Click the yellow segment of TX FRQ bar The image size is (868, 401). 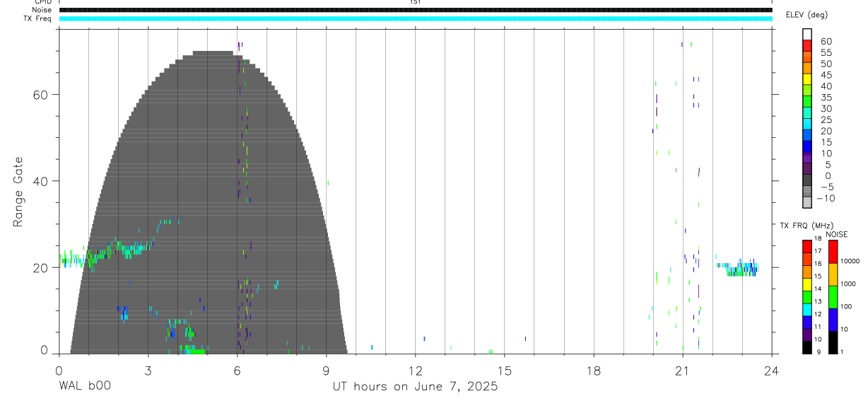807,284
